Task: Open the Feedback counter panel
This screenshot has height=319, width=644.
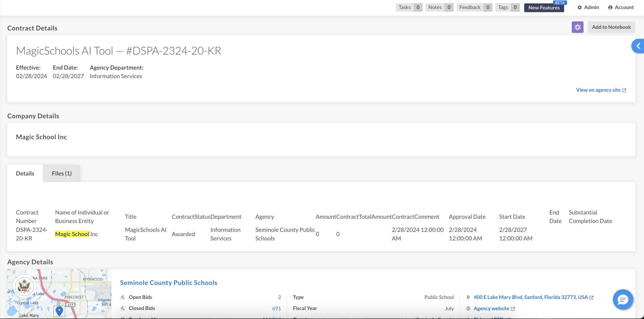Action: [x=474, y=8]
